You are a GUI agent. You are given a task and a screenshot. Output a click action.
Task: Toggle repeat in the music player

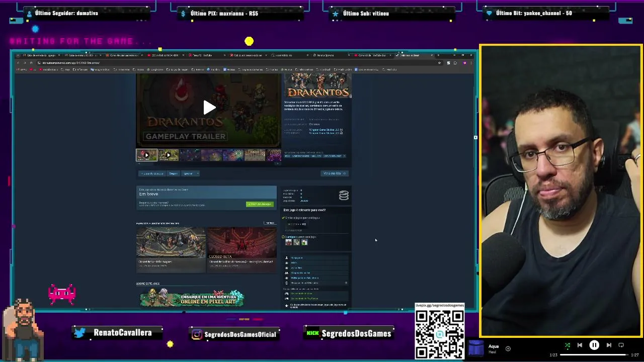click(x=621, y=345)
